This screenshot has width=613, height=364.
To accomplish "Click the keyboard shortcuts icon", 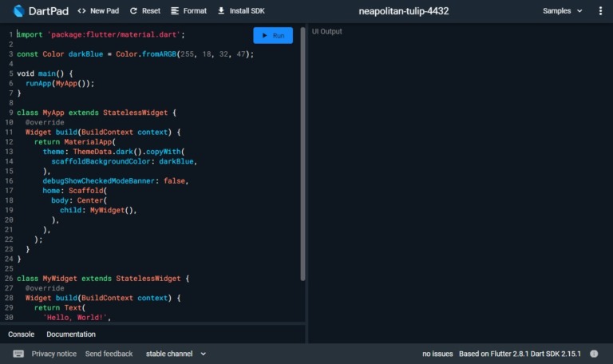I will [18, 354].
